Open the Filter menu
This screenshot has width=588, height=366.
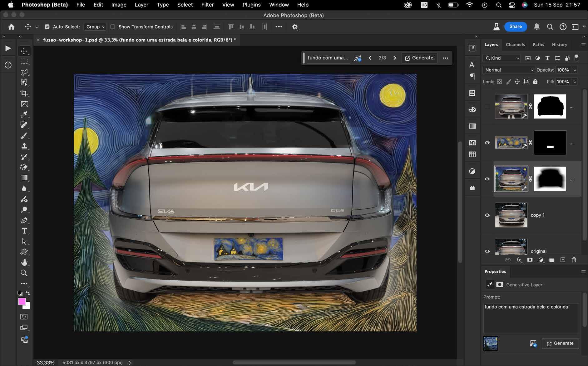coord(207,5)
